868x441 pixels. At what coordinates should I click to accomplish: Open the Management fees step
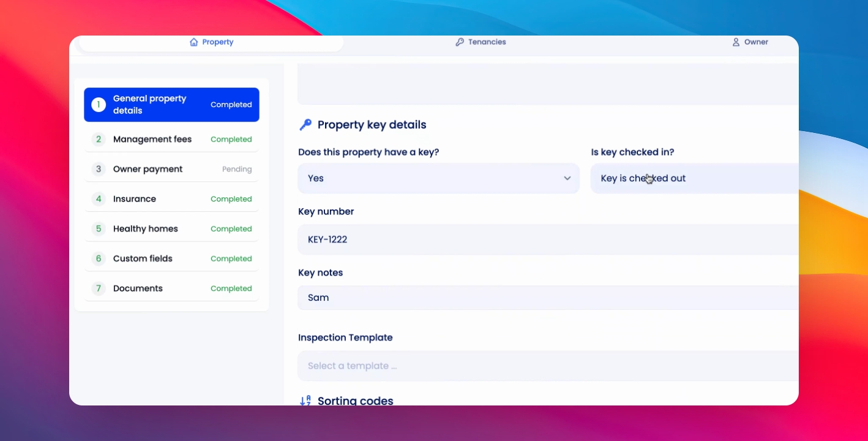pos(171,140)
